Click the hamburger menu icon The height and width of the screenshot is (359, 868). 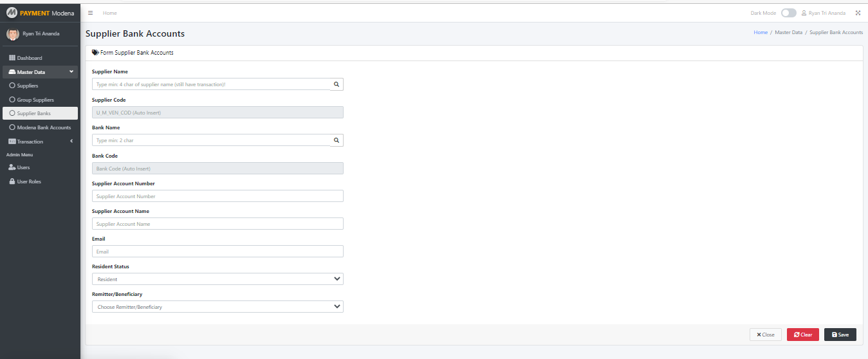90,13
